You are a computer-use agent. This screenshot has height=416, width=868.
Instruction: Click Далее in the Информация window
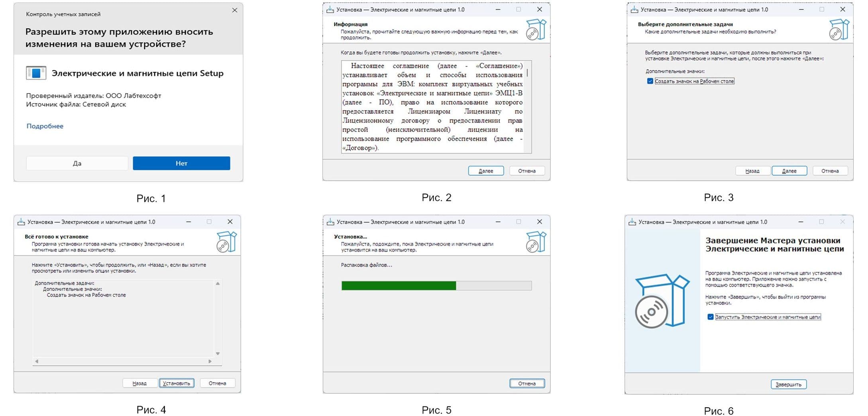pos(486,171)
